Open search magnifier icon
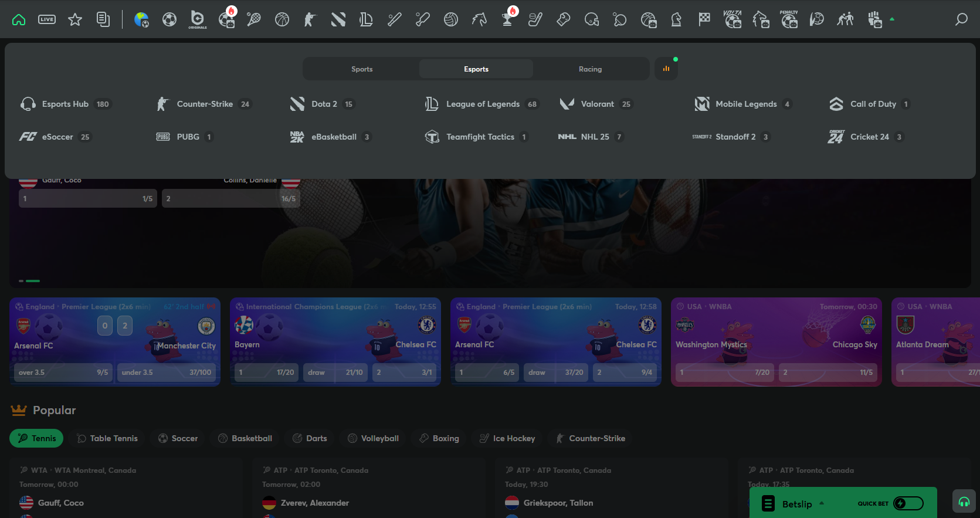This screenshot has width=980, height=518. tap(961, 20)
